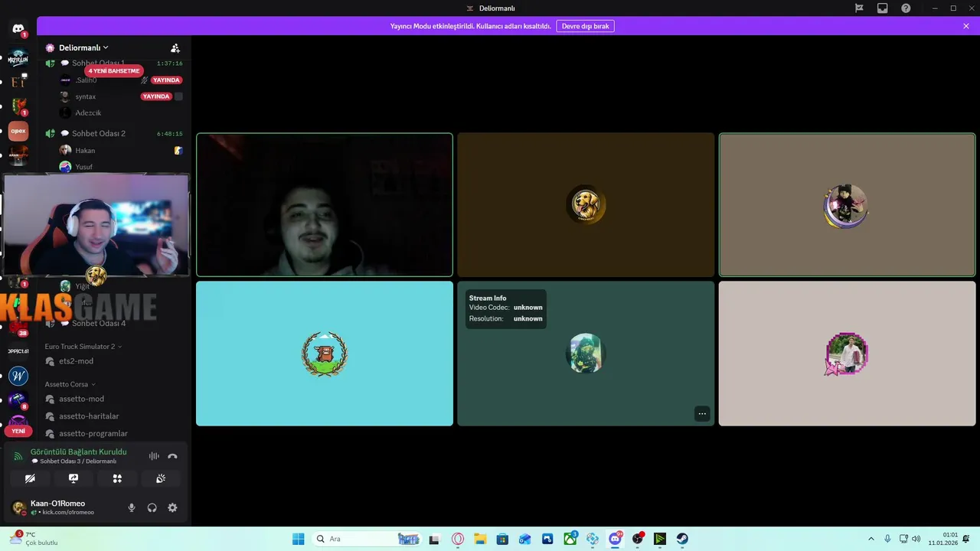The image size is (980, 551).
Task: Open Steam from the taskbar
Action: coord(681,539)
